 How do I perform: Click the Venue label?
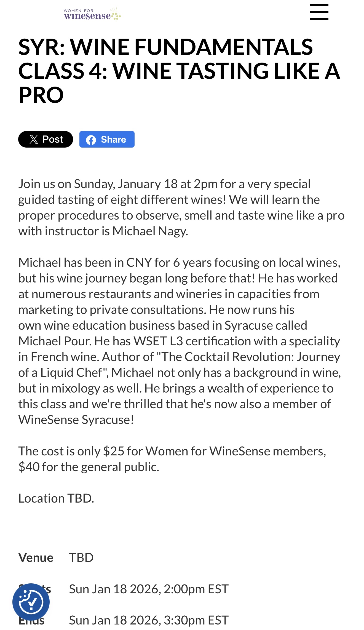click(36, 558)
